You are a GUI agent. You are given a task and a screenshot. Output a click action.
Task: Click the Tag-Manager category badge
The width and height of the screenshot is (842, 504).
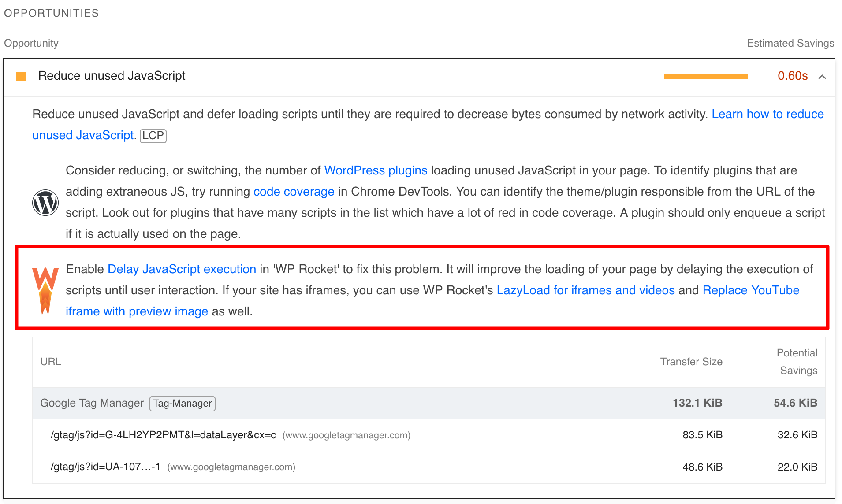tap(183, 404)
